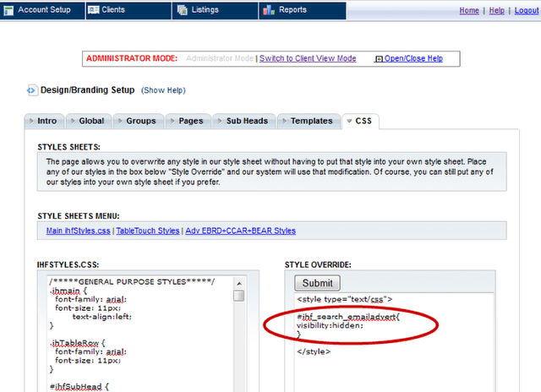Click the Open/Close Help plus icon

(x=379, y=59)
